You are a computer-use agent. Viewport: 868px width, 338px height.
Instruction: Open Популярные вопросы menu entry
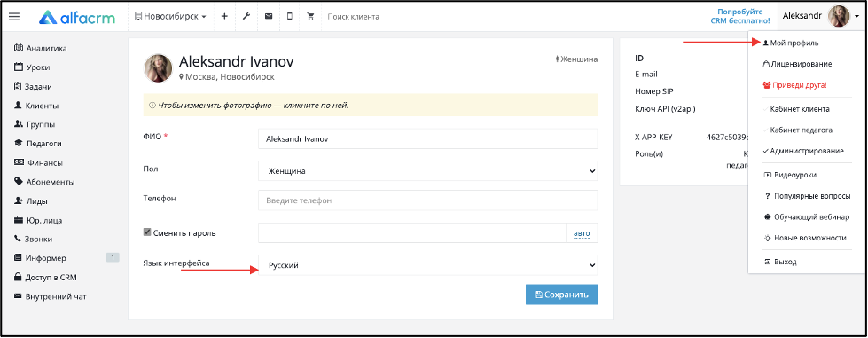[x=808, y=195]
